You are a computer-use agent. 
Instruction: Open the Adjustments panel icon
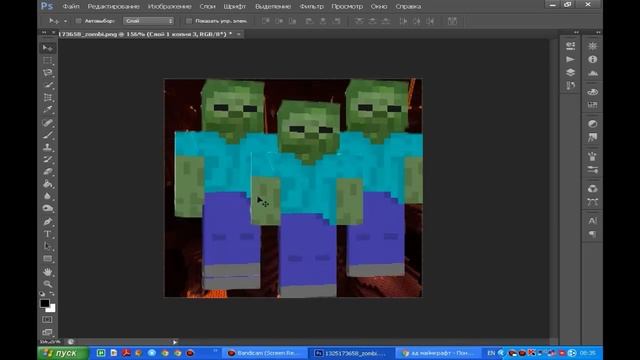(x=593, y=124)
